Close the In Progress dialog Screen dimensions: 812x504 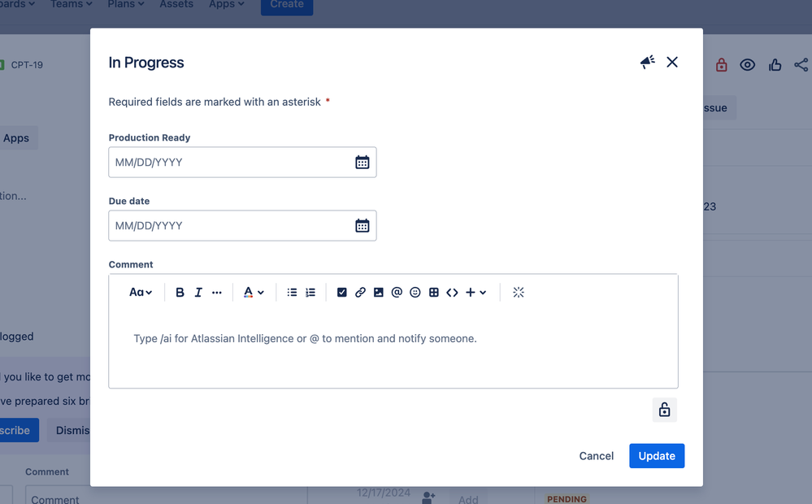coord(672,62)
